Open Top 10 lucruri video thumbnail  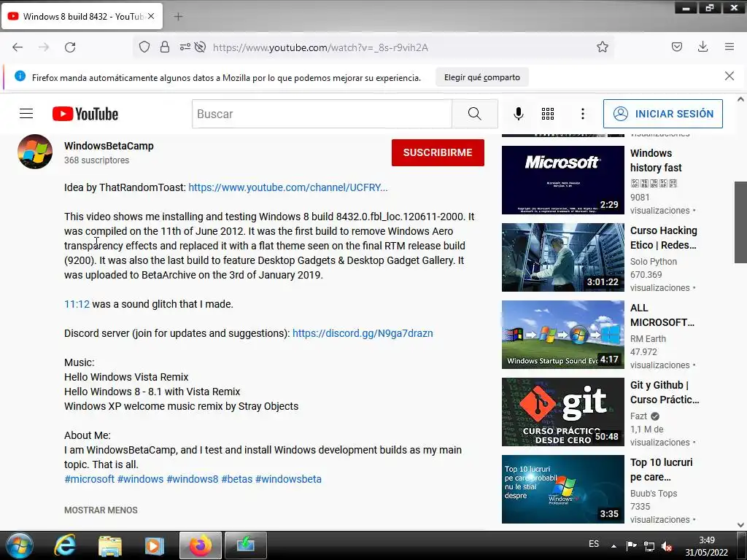click(x=562, y=489)
